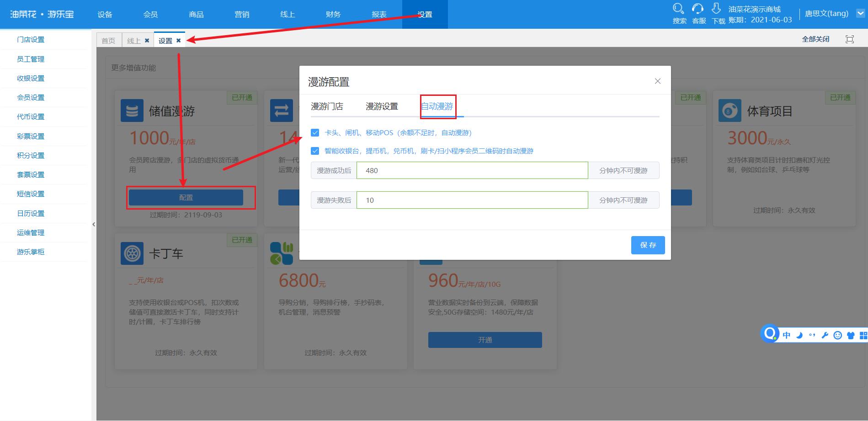Click the 保存 button

[648, 245]
